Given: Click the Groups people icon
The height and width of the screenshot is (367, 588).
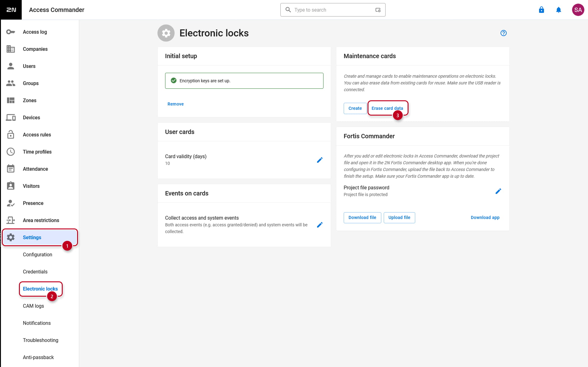Looking at the screenshot, I should (11, 83).
